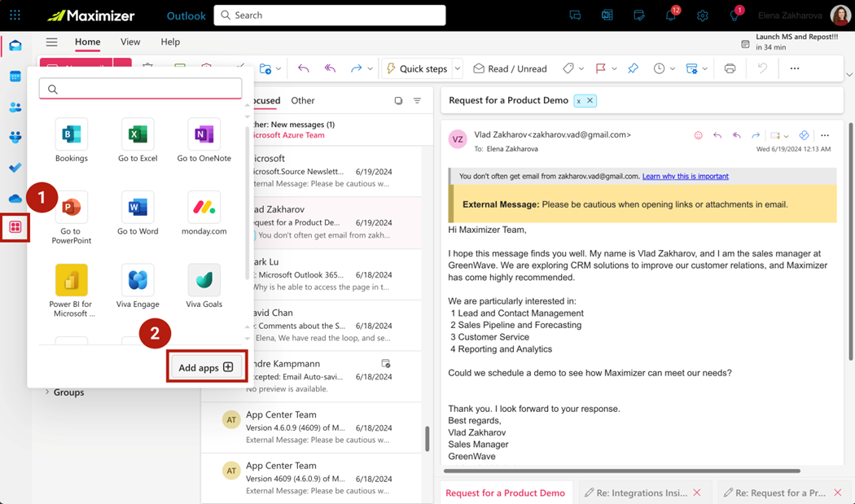Click the Add apps button
The height and width of the screenshot is (504, 855).
206,367
